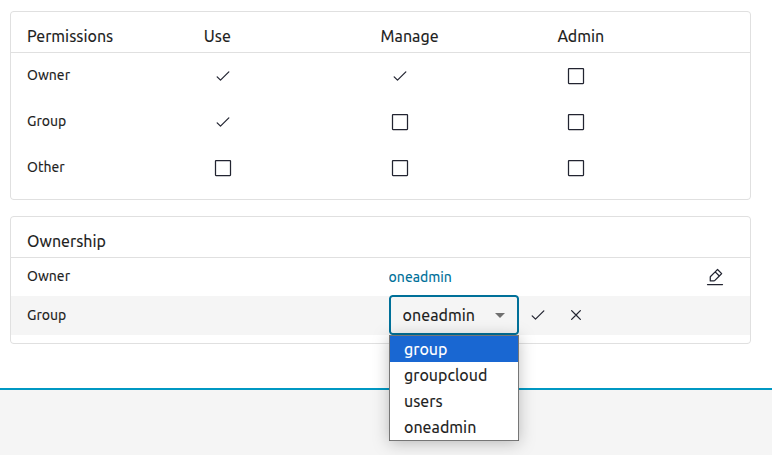Click the Ownership section header
The height and width of the screenshot is (455, 772).
coord(66,241)
